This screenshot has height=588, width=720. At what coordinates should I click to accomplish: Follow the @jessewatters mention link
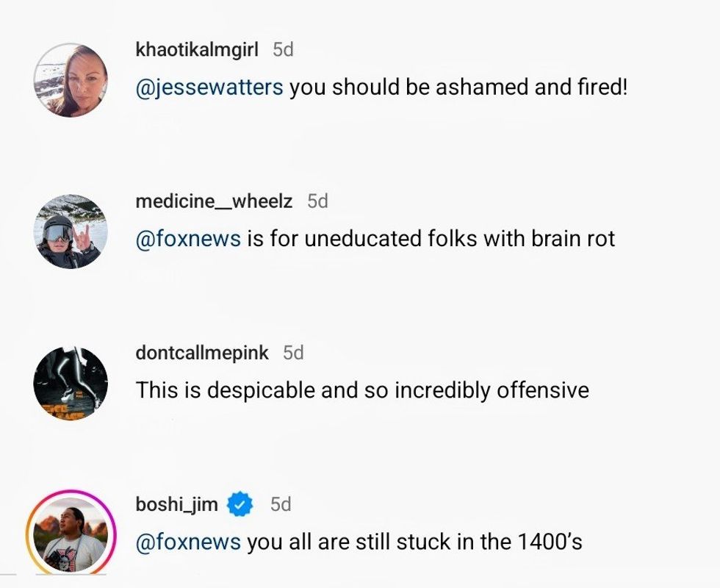209,87
